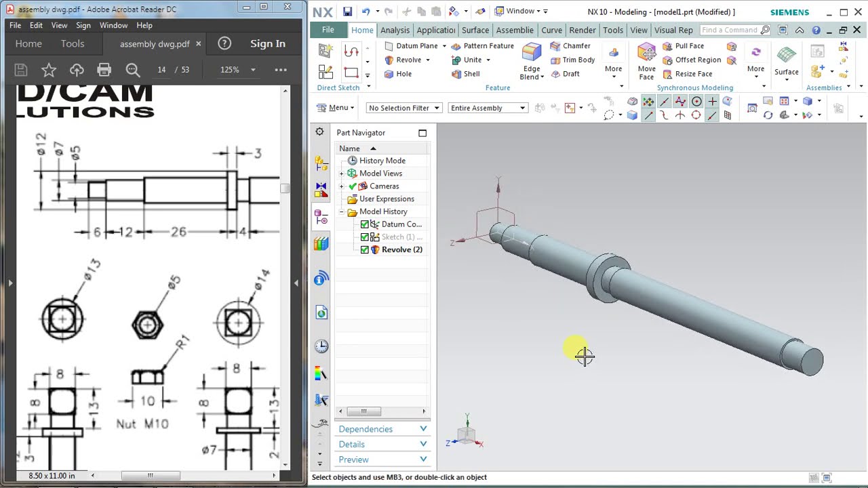Click the Acrobat save disk icon
Screen dimensions: 868x488
click(21, 70)
